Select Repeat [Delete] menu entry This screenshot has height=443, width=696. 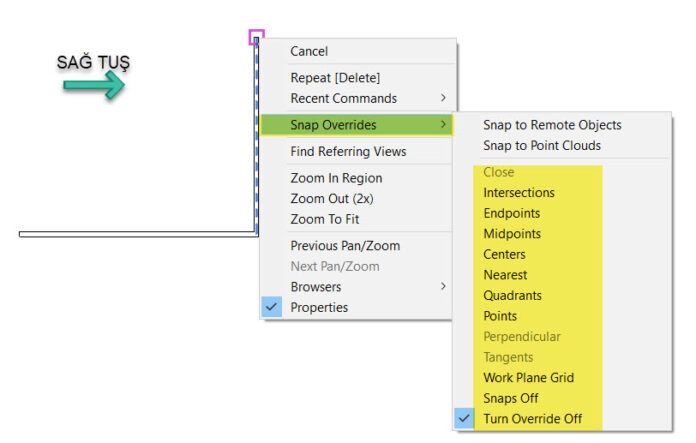335,78
